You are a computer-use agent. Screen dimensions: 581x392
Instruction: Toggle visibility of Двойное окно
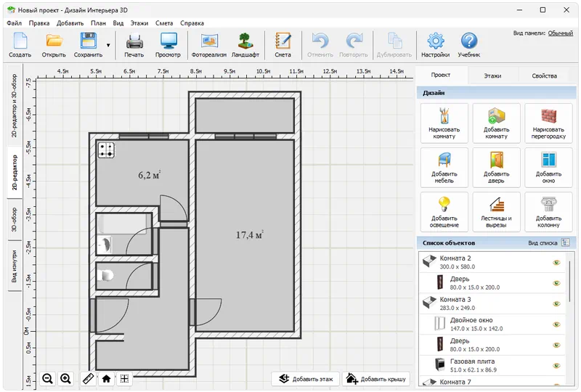[556, 324]
